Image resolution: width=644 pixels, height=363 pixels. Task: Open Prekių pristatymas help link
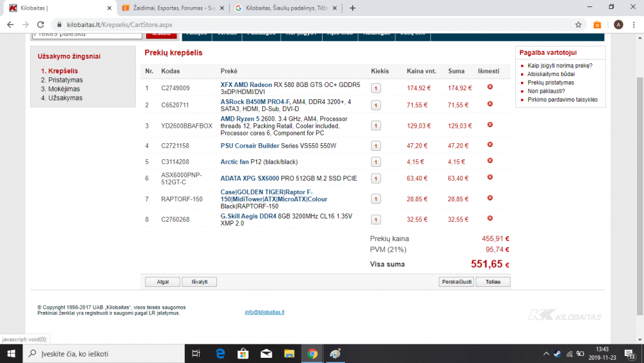[x=551, y=83]
